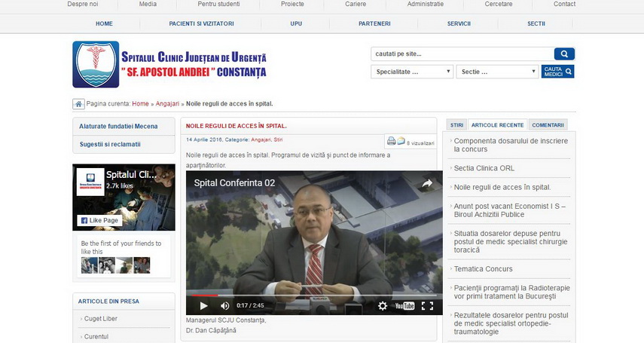Viewport: 644px width, 343px height.
Task: Click the home icon in the breadcrumb
Action: point(78,104)
